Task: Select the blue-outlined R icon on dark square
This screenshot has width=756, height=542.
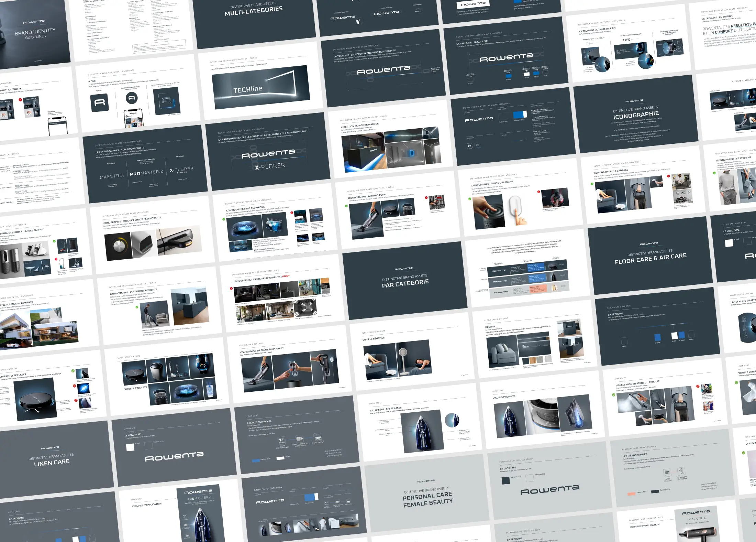Action: coord(167,101)
